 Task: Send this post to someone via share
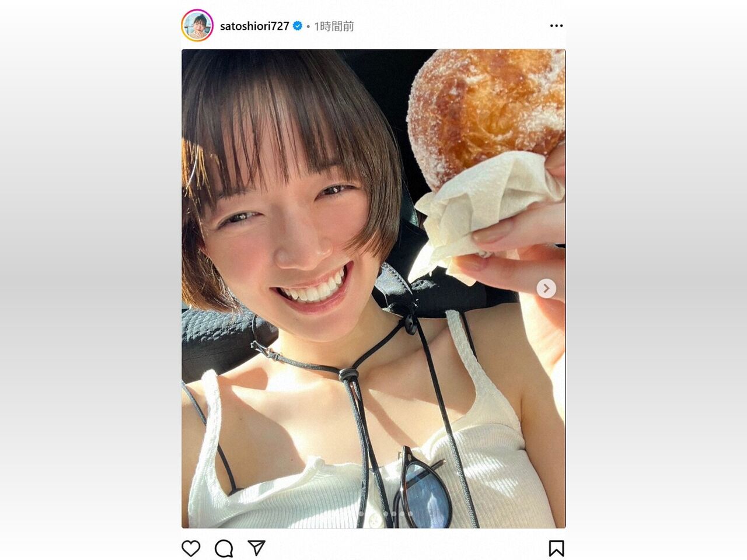(256, 548)
